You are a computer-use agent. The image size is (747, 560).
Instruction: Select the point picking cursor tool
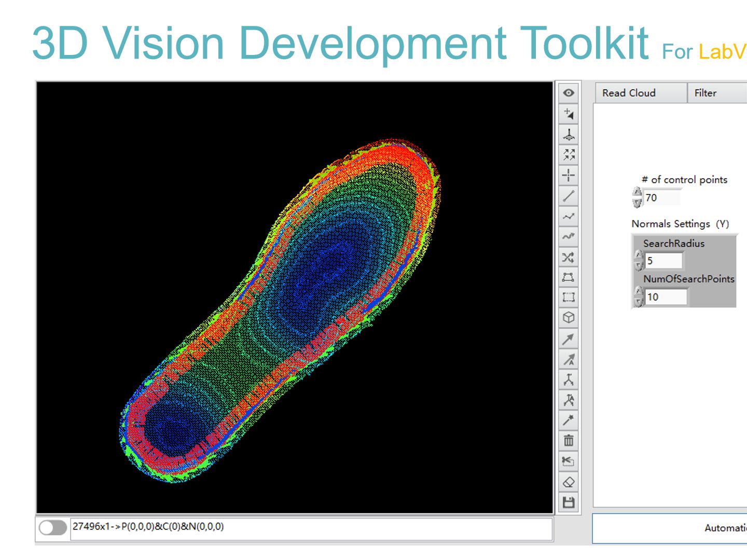[569, 114]
